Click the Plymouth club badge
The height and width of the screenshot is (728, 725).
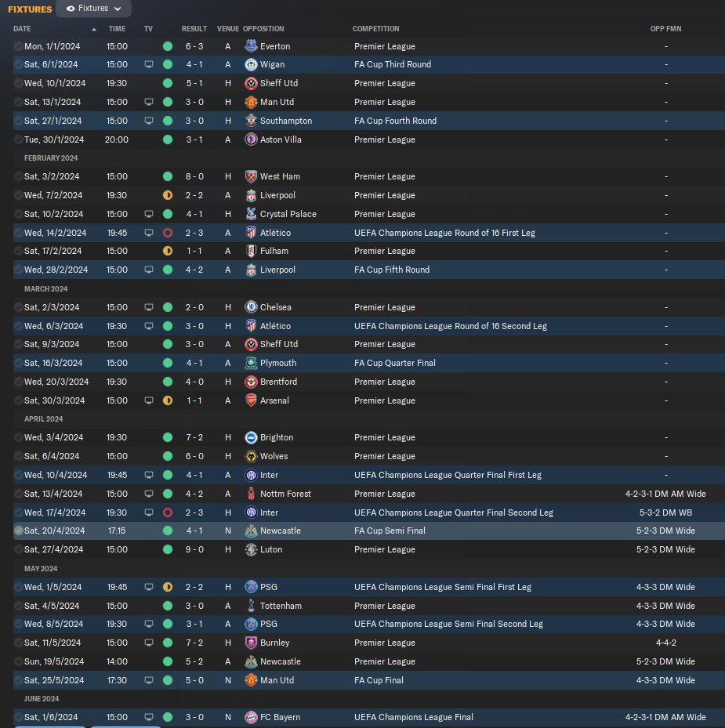click(x=251, y=363)
